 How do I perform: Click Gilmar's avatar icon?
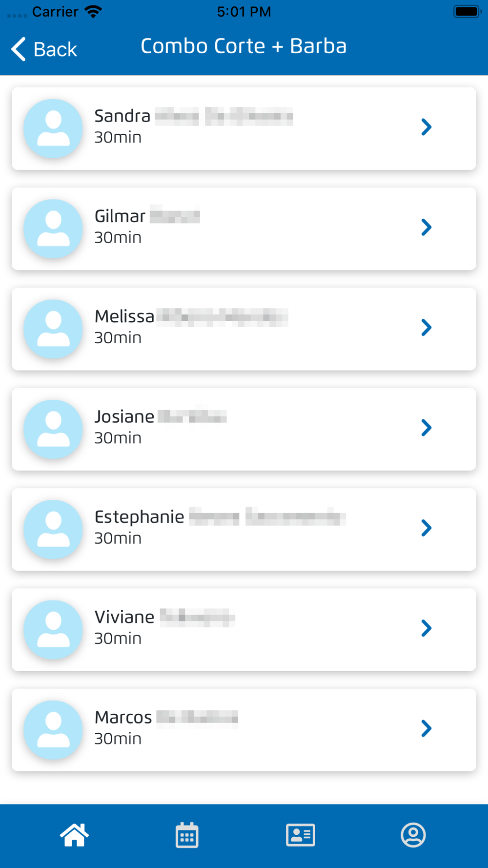tap(53, 228)
